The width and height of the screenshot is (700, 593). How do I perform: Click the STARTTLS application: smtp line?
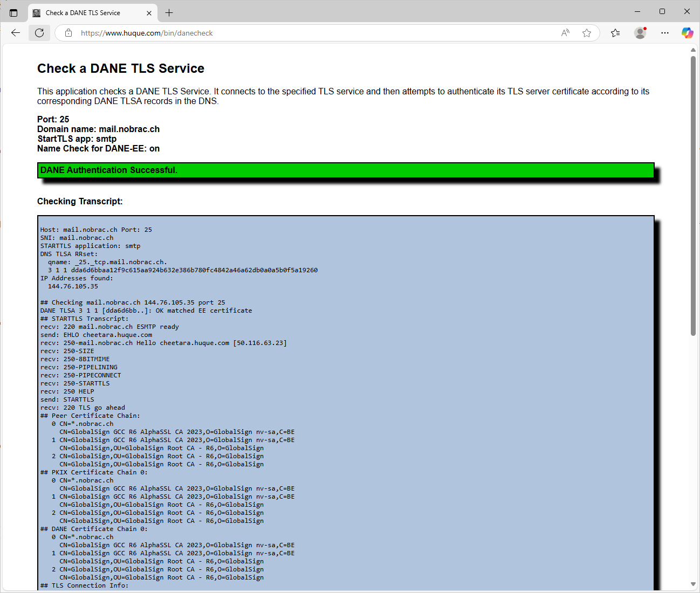pyautogui.click(x=90, y=246)
